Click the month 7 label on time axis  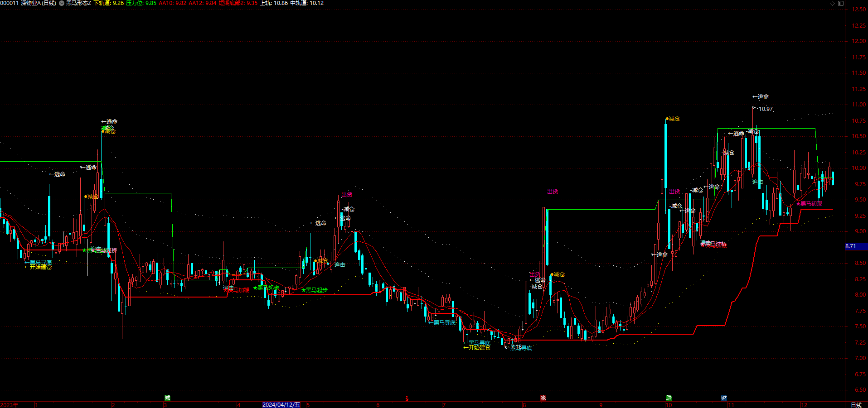click(x=444, y=405)
